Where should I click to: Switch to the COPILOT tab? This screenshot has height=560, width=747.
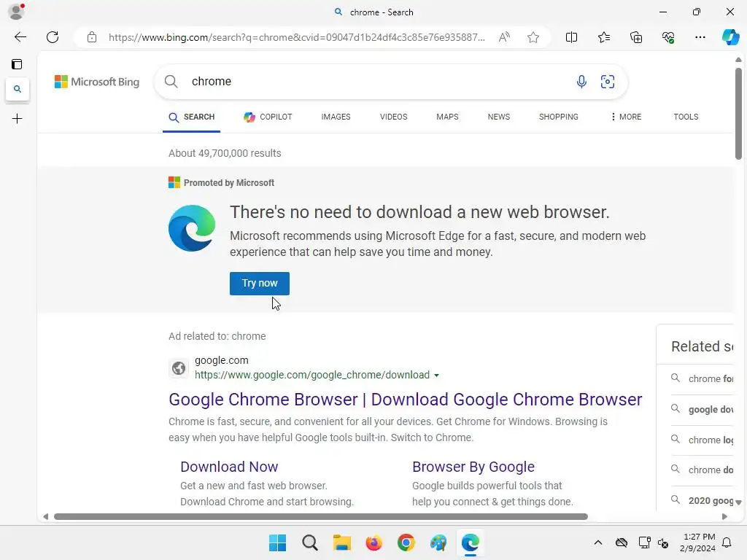268,117
